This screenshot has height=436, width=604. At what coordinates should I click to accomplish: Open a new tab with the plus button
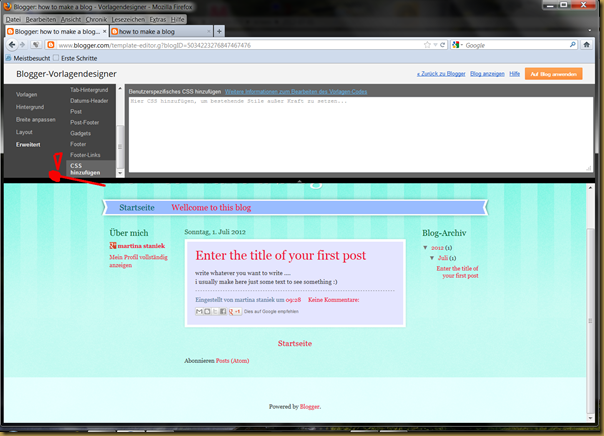[x=219, y=31]
